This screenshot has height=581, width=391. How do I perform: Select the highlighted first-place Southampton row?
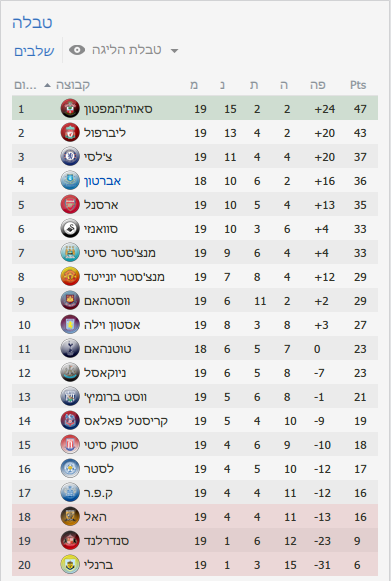pos(195,109)
